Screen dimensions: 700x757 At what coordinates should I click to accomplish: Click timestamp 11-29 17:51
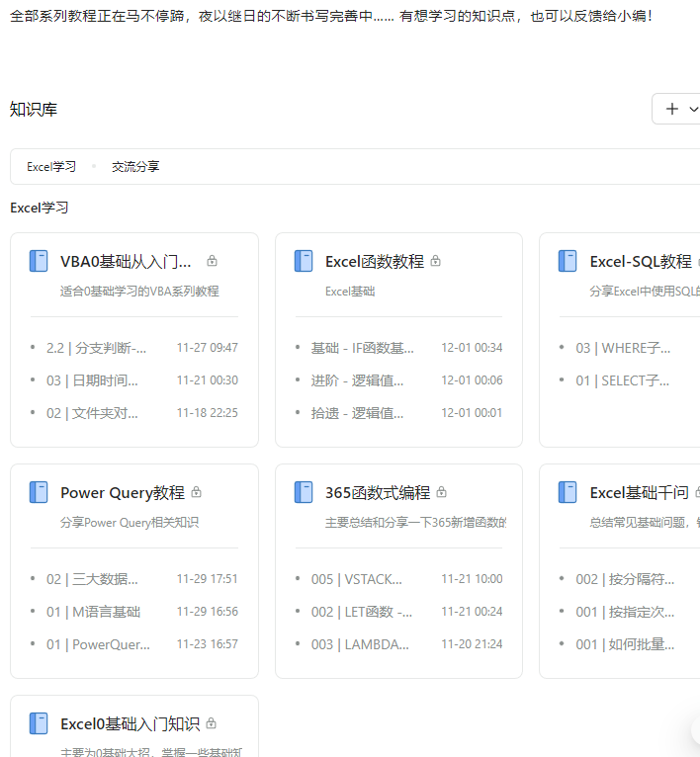pyautogui.click(x=208, y=579)
